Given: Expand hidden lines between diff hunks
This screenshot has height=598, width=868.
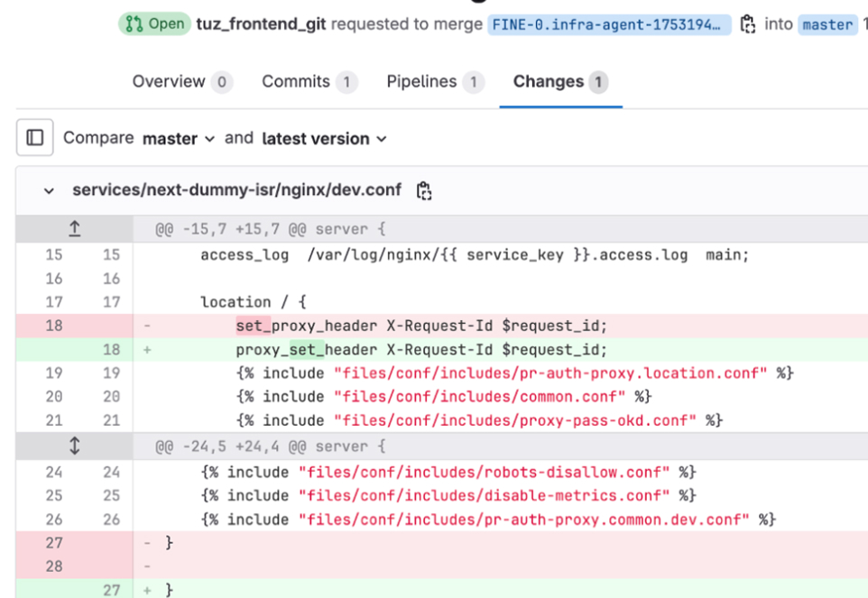Looking at the screenshot, I should pyautogui.click(x=75, y=446).
